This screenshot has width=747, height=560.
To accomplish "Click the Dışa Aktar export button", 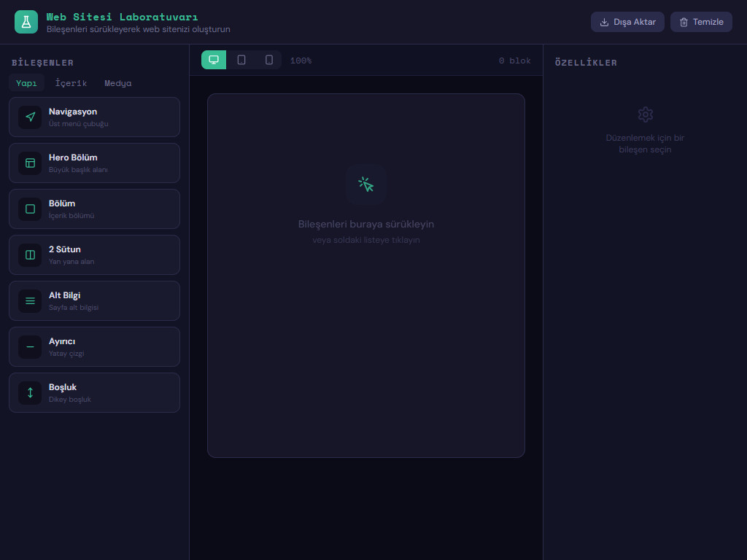I will 627,22.
